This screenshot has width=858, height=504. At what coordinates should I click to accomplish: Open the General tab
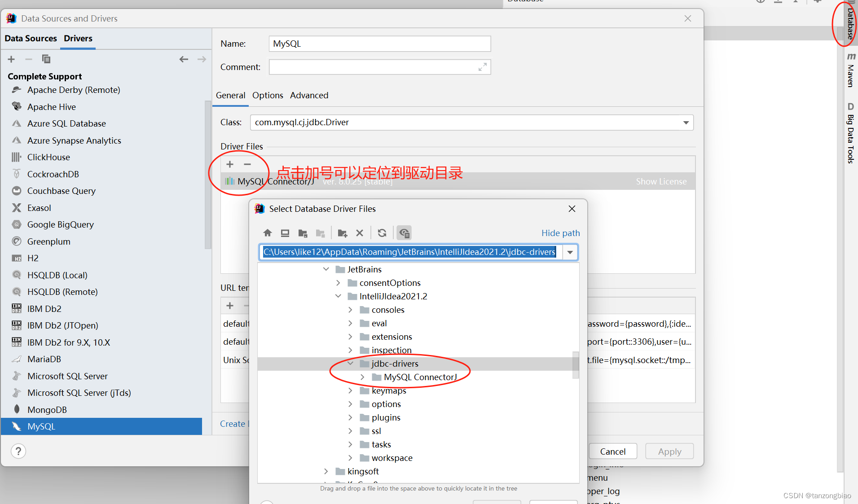point(230,95)
